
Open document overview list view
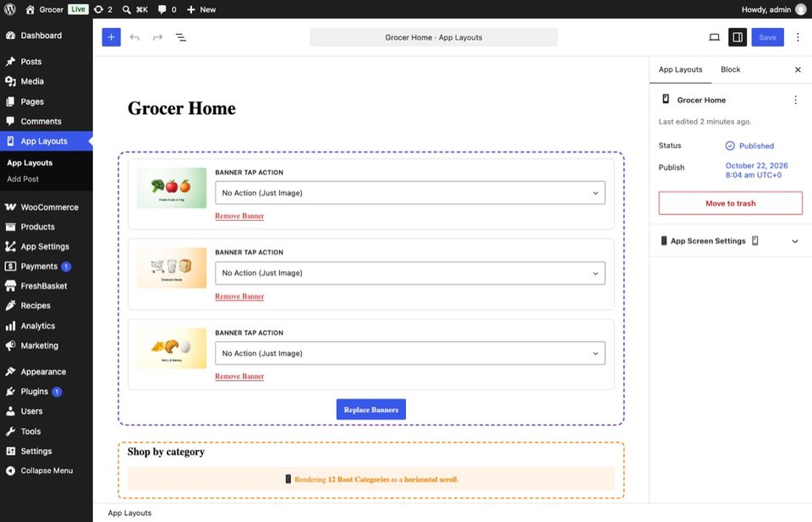coord(181,37)
